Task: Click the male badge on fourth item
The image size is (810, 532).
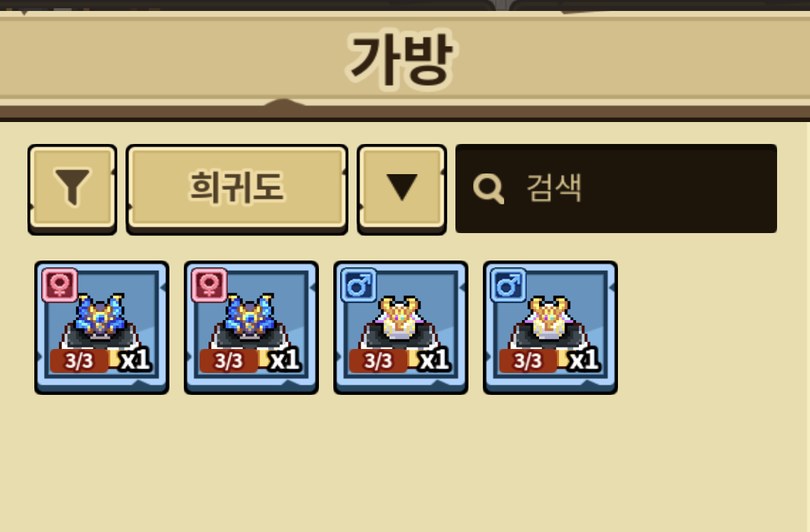Action: [508, 285]
